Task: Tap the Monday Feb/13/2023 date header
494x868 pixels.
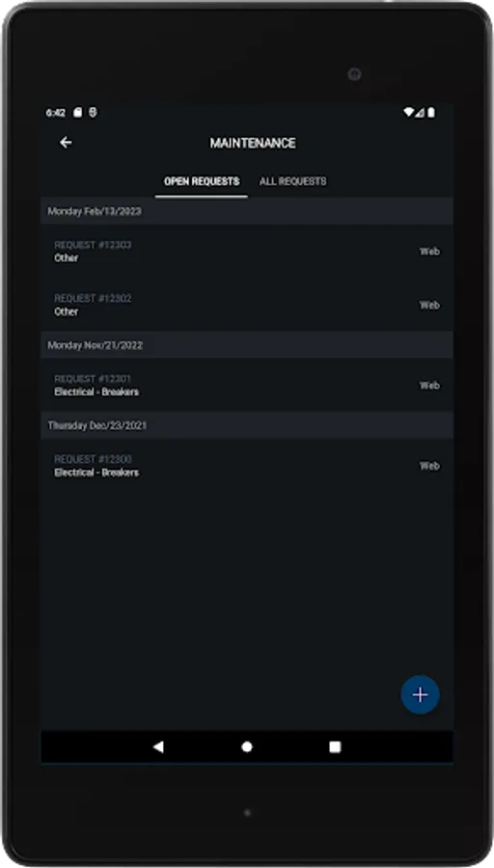Action: [247, 211]
